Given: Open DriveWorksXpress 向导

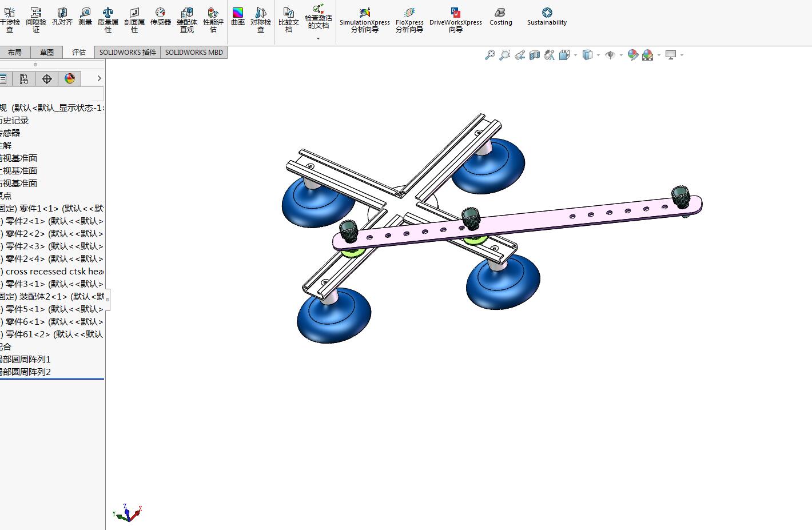Looking at the screenshot, I should [456, 20].
